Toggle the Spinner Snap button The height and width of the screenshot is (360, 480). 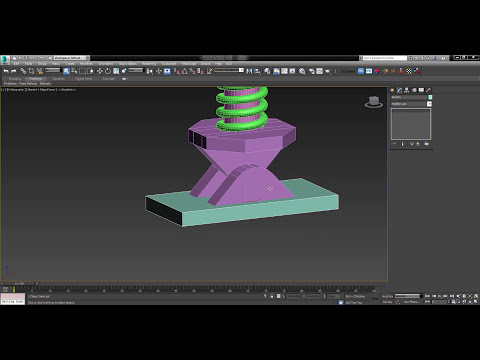point(200,71)
